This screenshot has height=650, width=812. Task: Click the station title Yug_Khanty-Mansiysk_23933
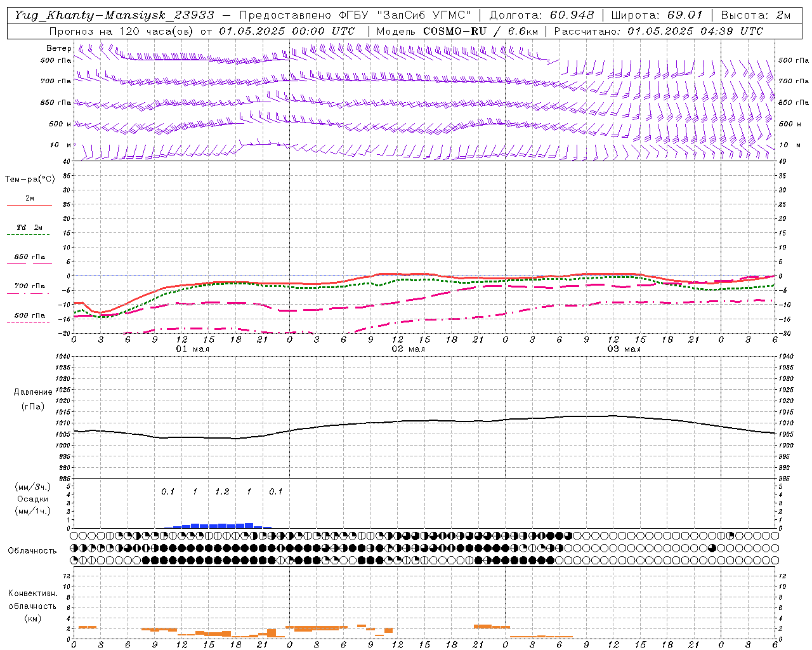tap(115, 15)
